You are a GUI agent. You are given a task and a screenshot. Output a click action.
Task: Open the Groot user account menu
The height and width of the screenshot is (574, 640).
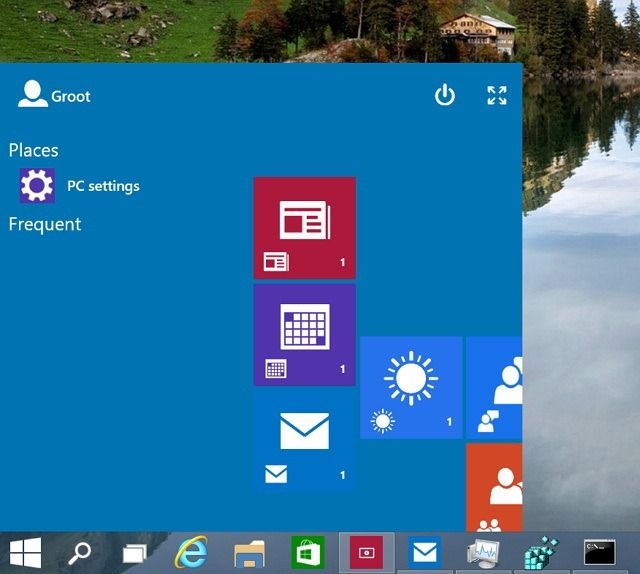(55, 95)
